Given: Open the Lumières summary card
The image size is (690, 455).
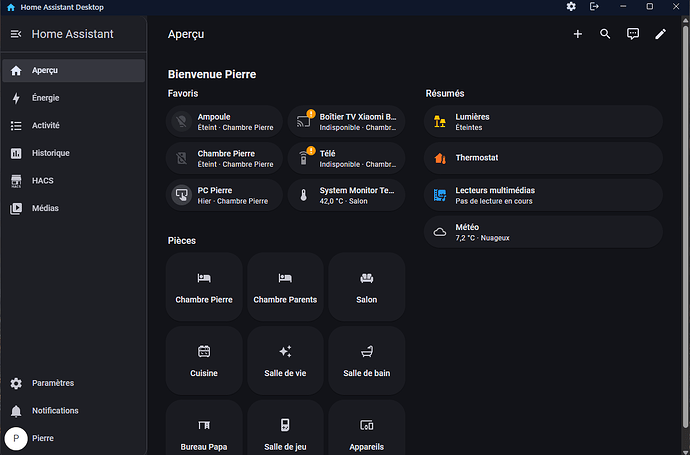Looking at the screenshot, I should pyautogui.click(x=543, y=122).
